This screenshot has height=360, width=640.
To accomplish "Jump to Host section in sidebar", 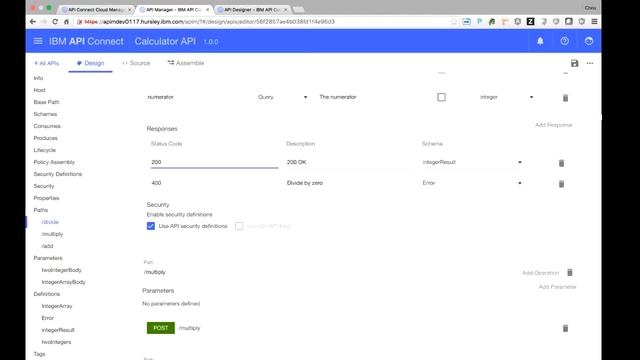I will tap(40, 90).
